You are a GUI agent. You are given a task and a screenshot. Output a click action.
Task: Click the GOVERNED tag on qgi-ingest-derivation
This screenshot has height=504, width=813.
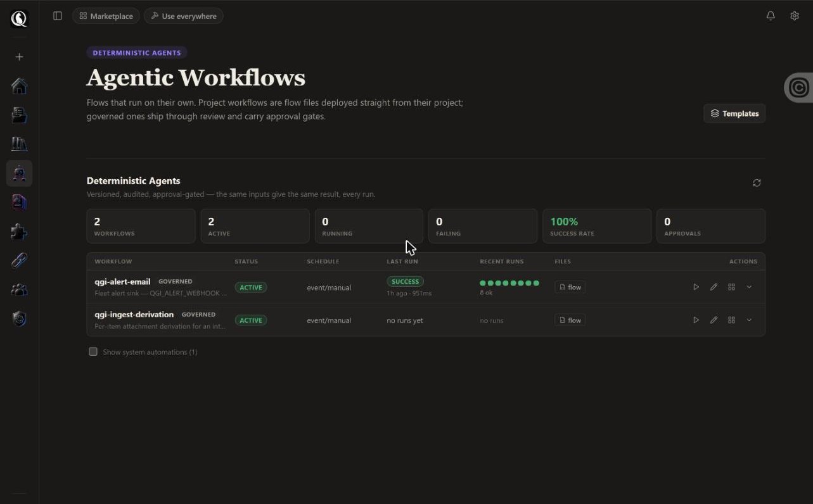(198, 314)
